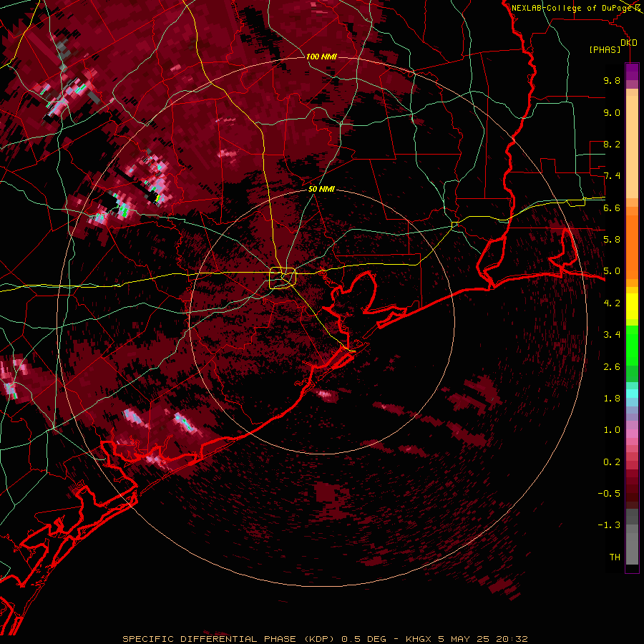Click the 5 MAY 25 date text

click(x=463, y=639)
